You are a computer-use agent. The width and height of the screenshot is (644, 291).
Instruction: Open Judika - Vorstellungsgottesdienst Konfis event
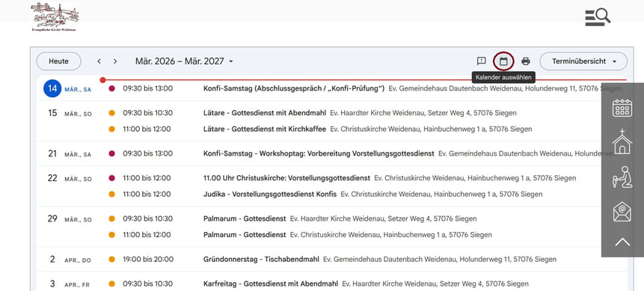[270, 194]
